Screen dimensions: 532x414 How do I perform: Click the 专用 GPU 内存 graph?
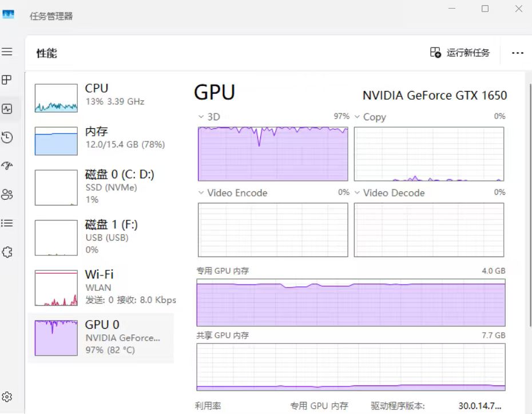coord(351,302)
